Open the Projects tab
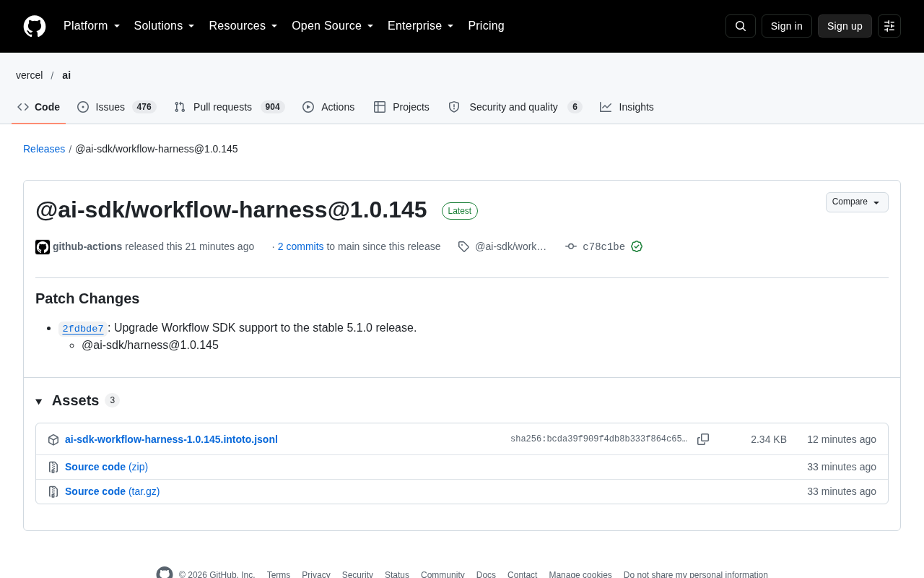924x578 pixels. pos(401,107)
